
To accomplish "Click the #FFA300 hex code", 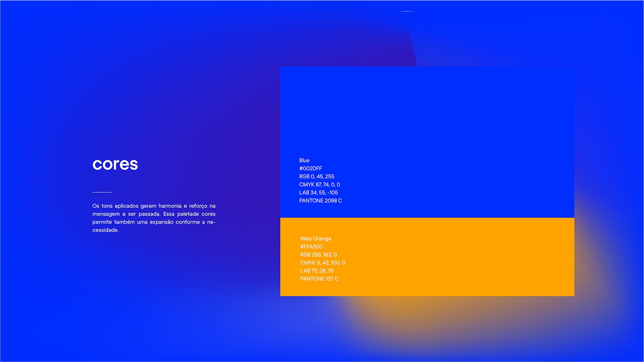I will tap(311, 246).
